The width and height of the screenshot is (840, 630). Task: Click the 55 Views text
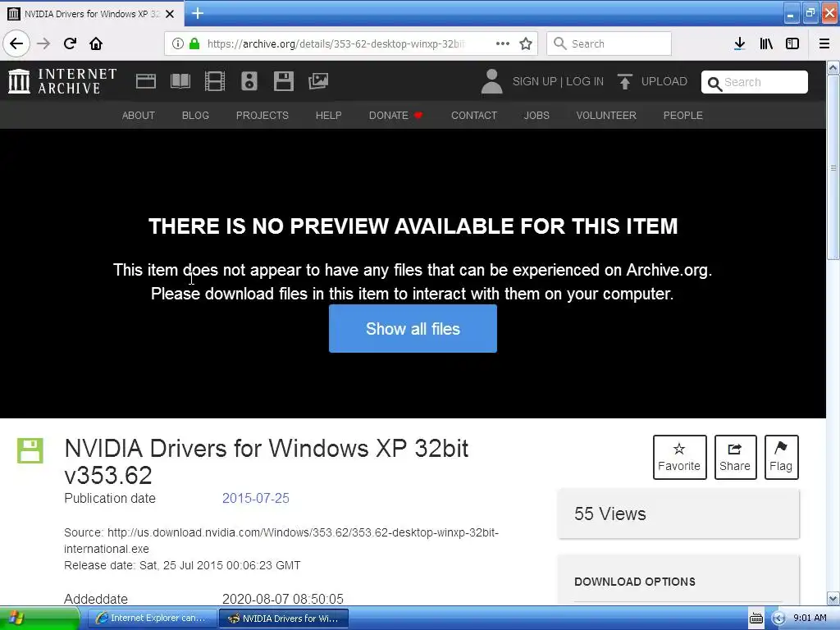610,514
